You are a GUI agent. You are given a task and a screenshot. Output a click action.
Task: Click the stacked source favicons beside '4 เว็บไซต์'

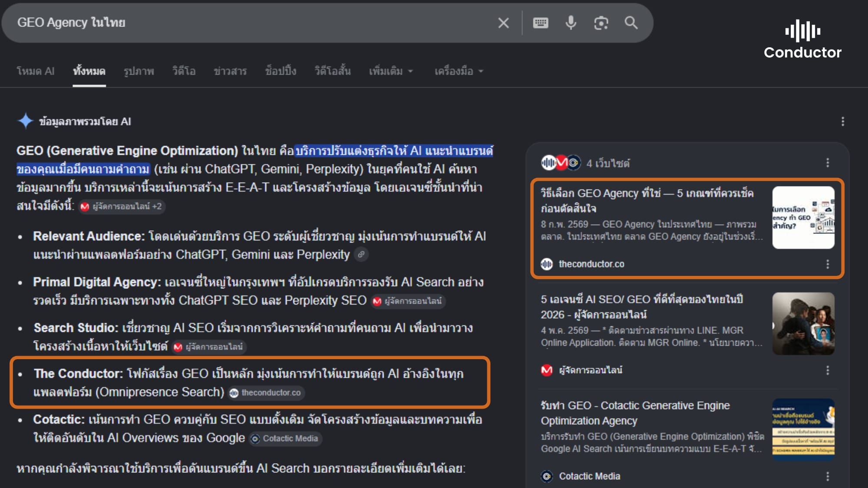[561, 163]
